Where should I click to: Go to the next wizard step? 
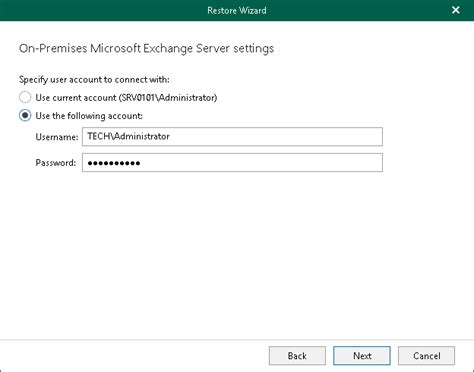coord(362,356)
